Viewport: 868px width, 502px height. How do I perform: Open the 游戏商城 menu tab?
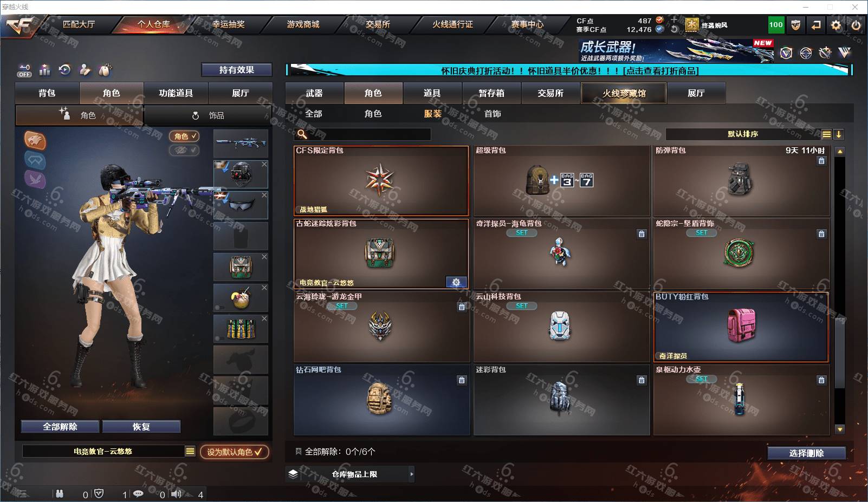point(303,24)
